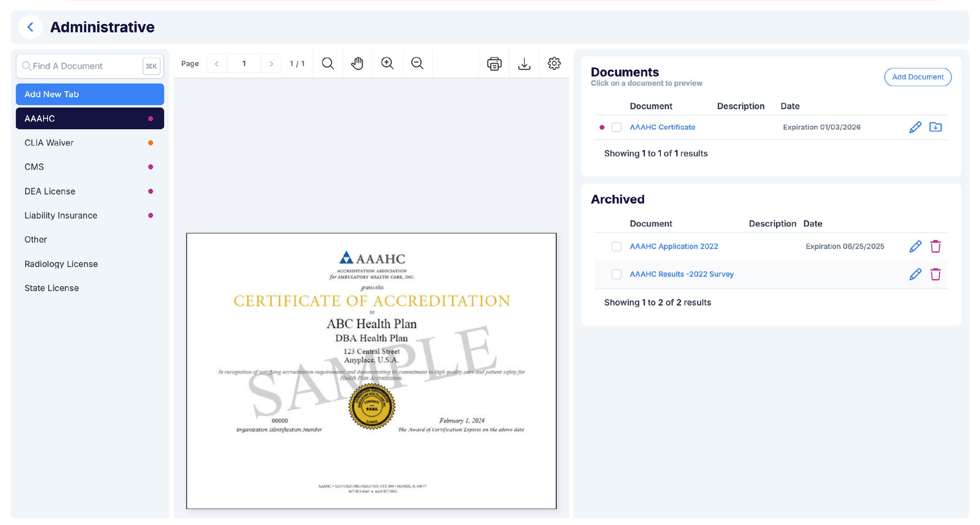The width and height of the screenshot is (980, 525).
Task: Click the '1 / 1' page count label
Action: 297,64
